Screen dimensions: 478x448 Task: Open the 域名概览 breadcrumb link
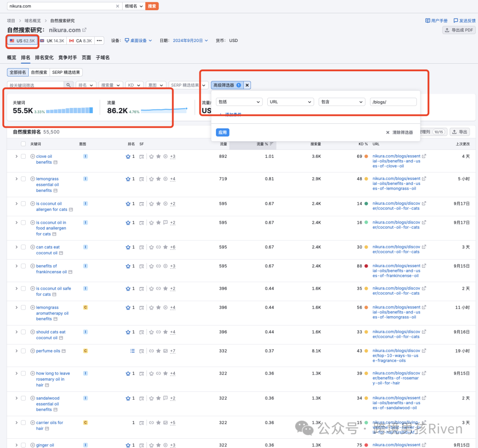pos(33,21)
